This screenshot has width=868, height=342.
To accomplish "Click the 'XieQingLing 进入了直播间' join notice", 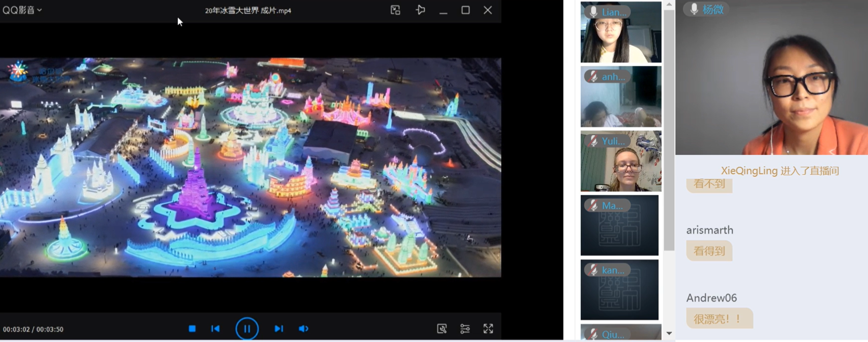I will (780, 171).
